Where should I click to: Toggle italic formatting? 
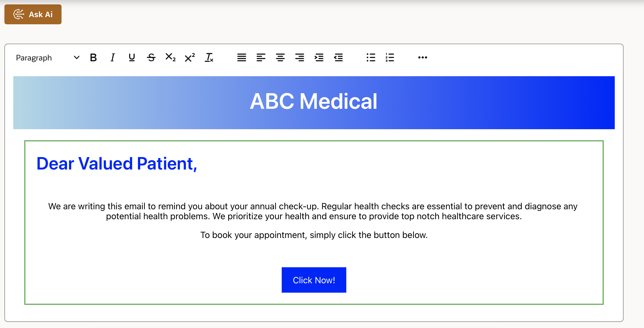(x=112, y=58)
